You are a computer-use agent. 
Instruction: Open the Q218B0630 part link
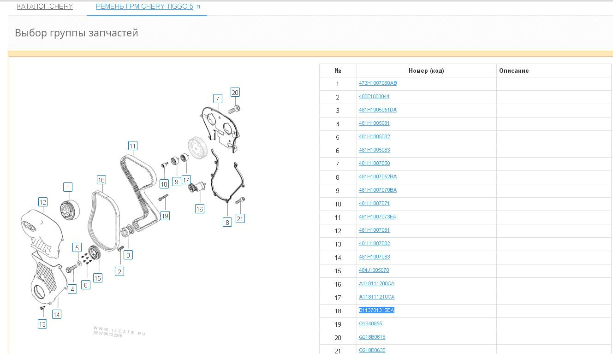372,351
